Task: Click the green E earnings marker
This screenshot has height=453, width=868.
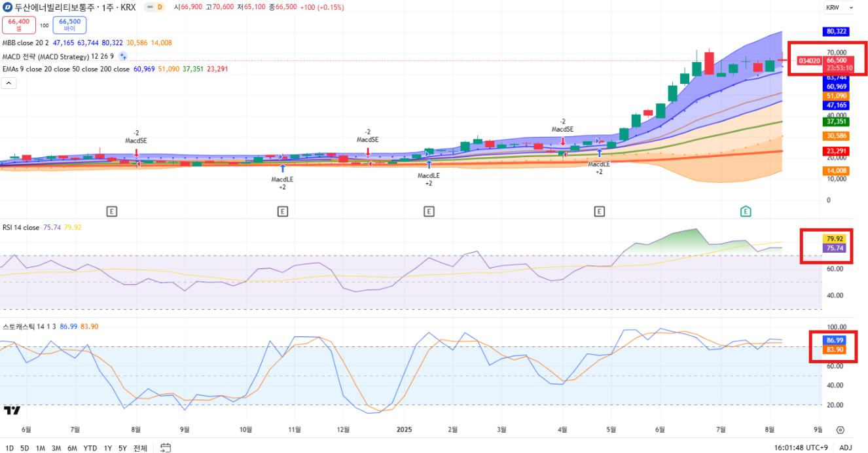Action: [x=746, y=211]
